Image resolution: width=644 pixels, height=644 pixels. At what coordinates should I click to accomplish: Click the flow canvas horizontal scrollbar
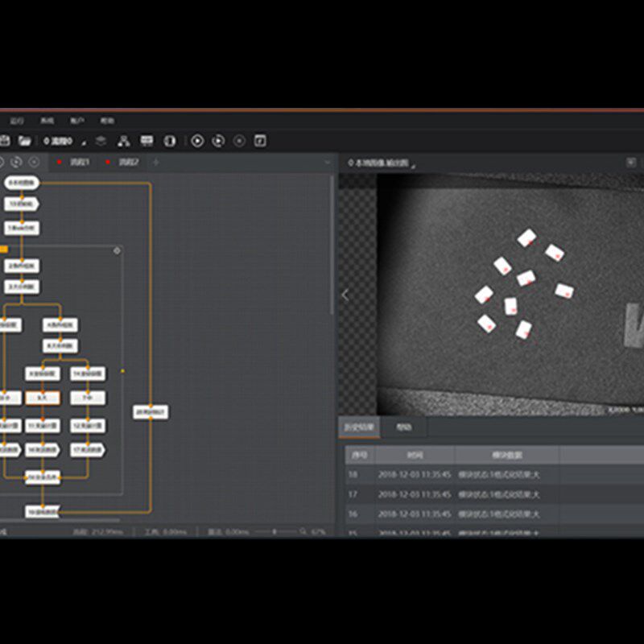point(60,520)
